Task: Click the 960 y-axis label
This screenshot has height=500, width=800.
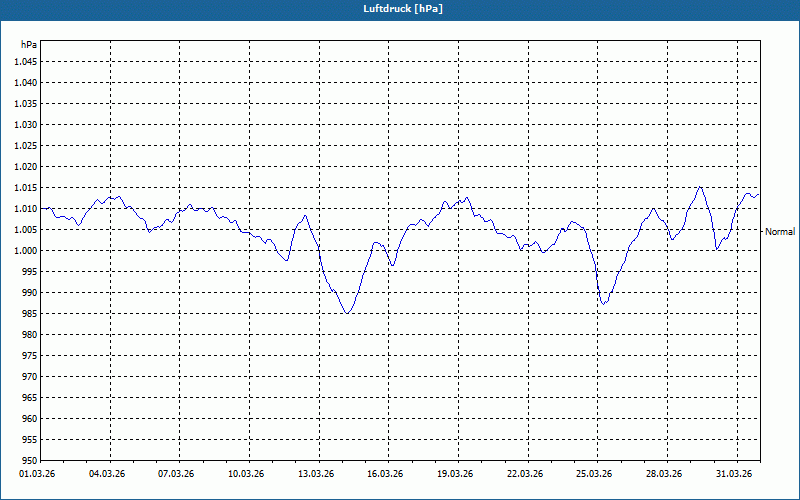Action: coord(30,419)
